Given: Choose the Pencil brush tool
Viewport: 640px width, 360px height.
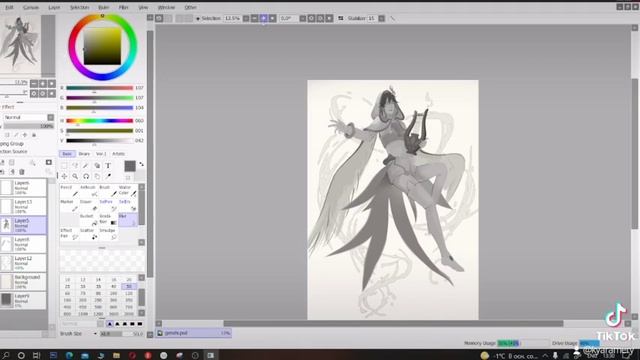Looking at the screenshot, I should click(x=69, y=191).
